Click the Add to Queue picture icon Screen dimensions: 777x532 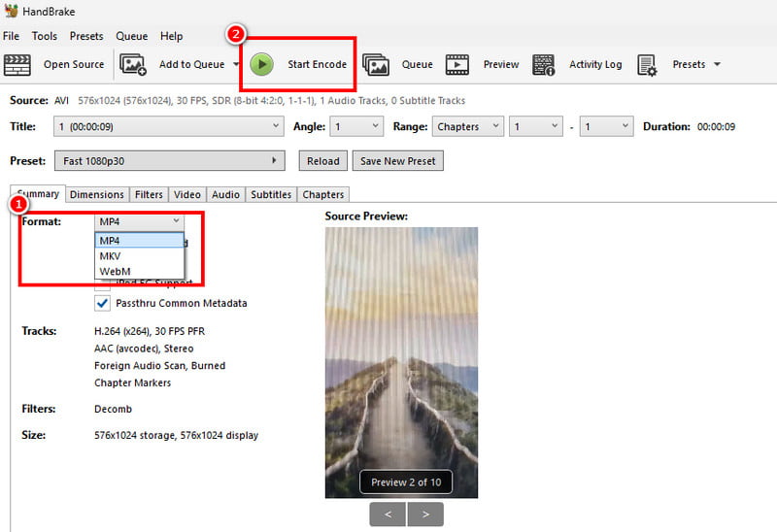(x=133, y=64)
